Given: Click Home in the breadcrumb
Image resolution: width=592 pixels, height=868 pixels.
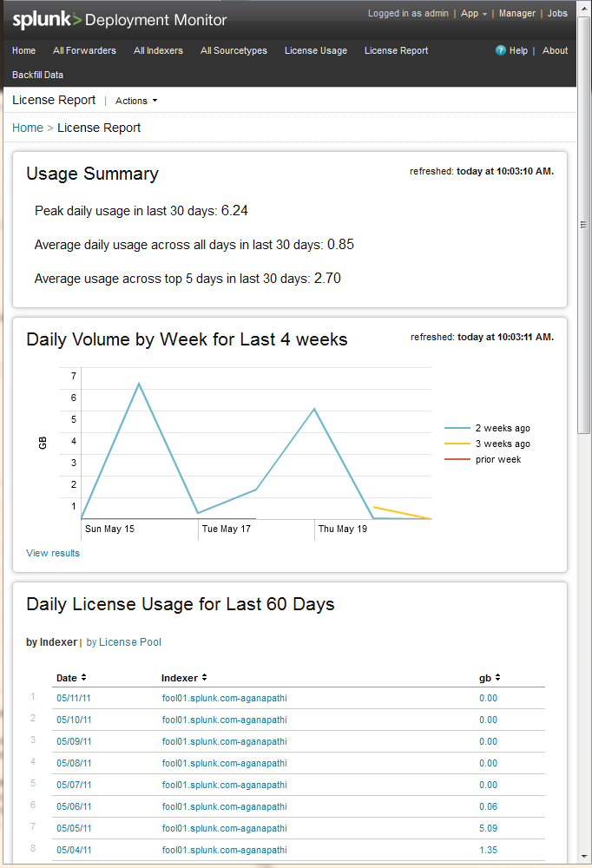Looking at the screenshot, I should pyautogui.click(x=28, y=128).
